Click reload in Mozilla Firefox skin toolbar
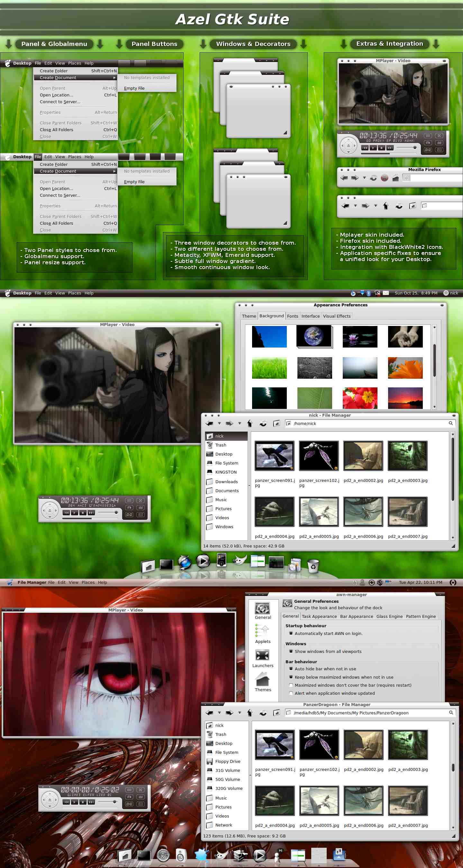Screen dimensions: 463x868 (373, 178)
